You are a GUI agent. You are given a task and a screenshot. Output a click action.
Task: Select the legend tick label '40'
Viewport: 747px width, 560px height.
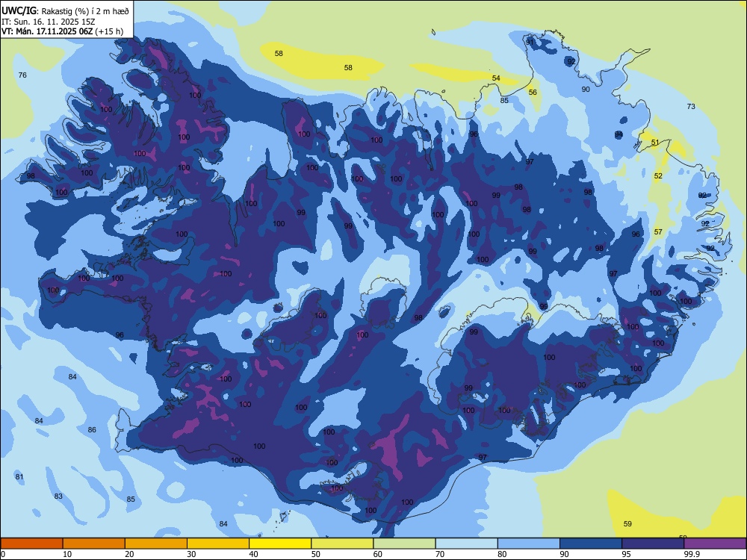253,554
